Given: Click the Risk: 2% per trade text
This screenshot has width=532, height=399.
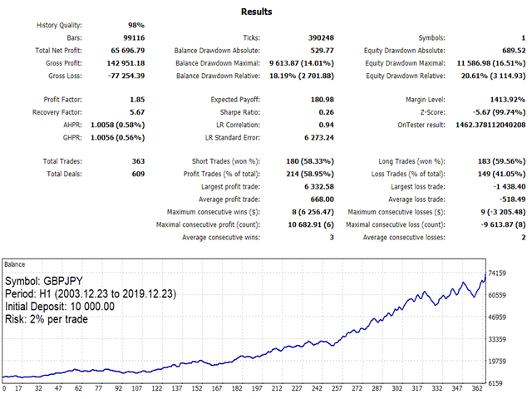Looking at the screenshot, I should [47, 319].
